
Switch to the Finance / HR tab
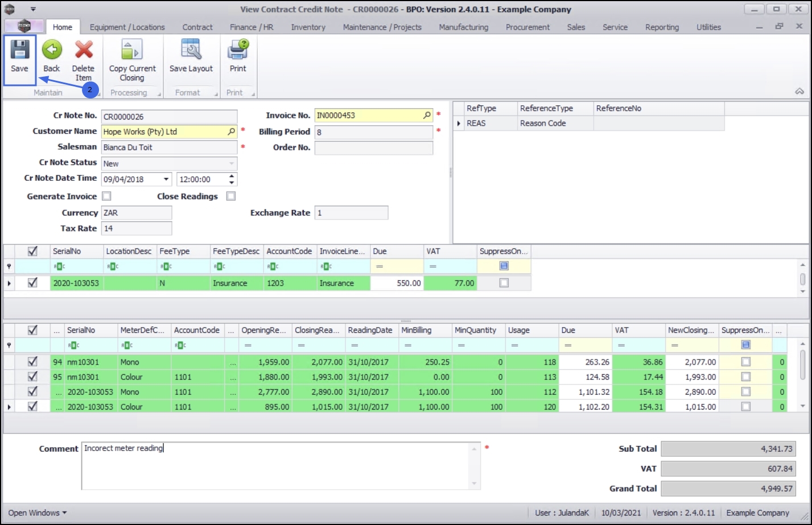[252, 27]
